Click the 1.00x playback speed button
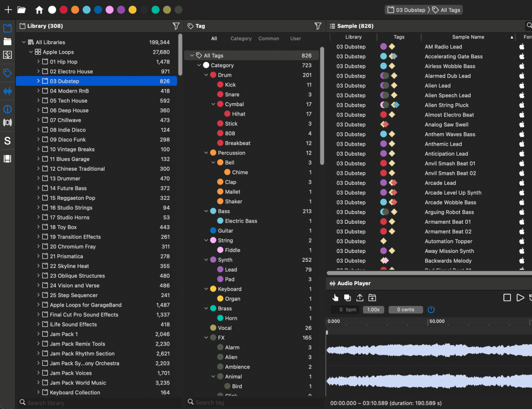Image resolution: width=532 pixels, height=409 pixels. point(373,310)
